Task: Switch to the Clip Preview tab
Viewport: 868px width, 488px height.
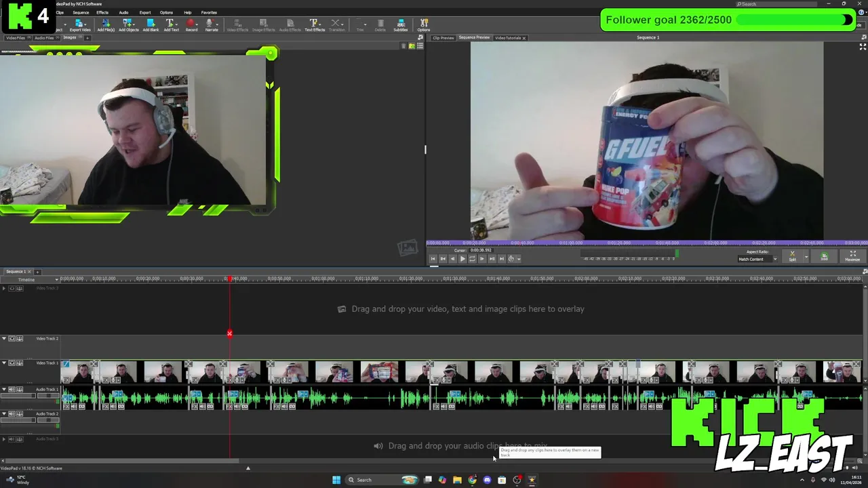Action: click(x=443, y=38)
